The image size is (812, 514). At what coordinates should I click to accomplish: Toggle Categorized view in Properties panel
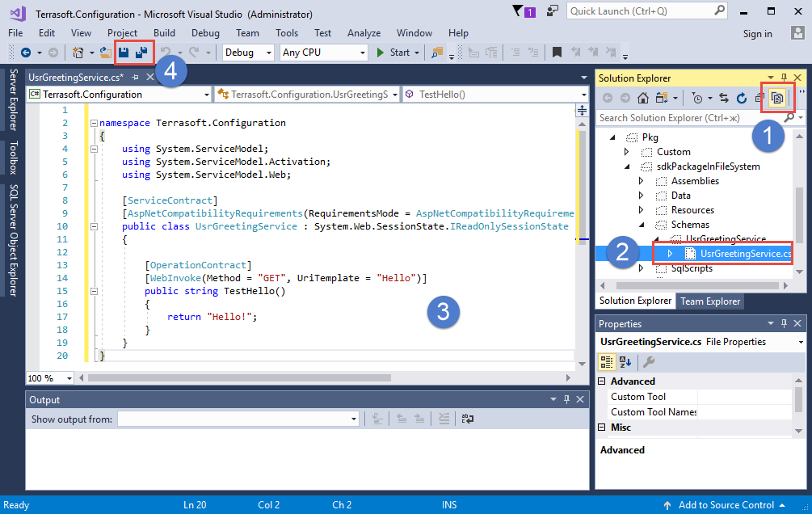point(608,362)
